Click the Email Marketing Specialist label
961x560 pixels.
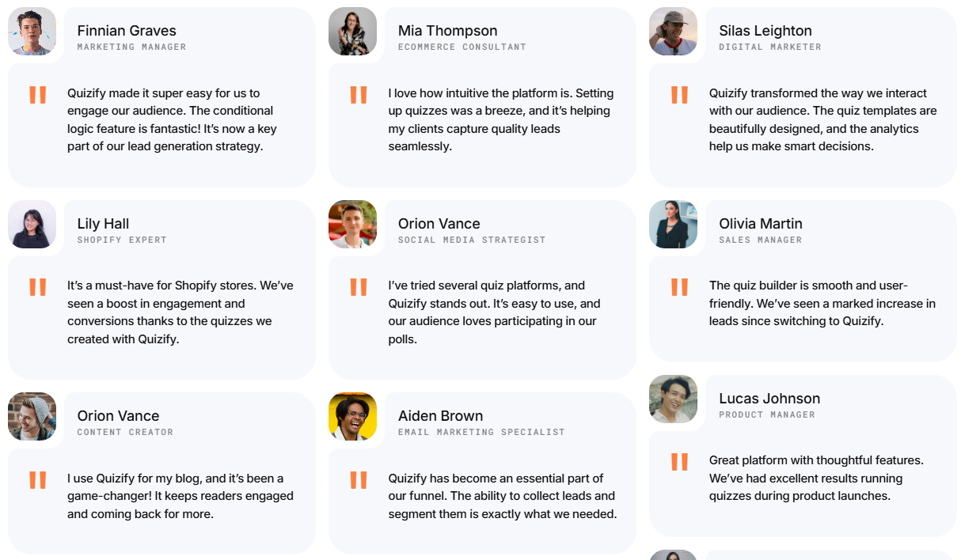coord(481,433)
